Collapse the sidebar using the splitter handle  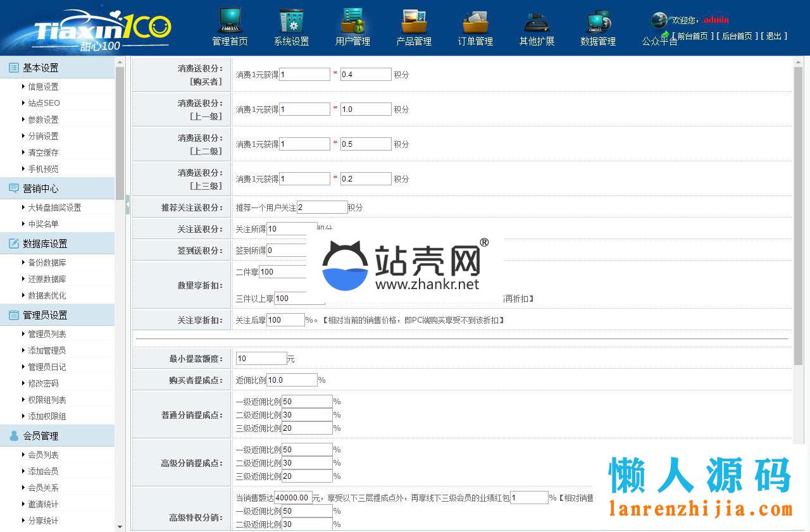tap(127, 204)
